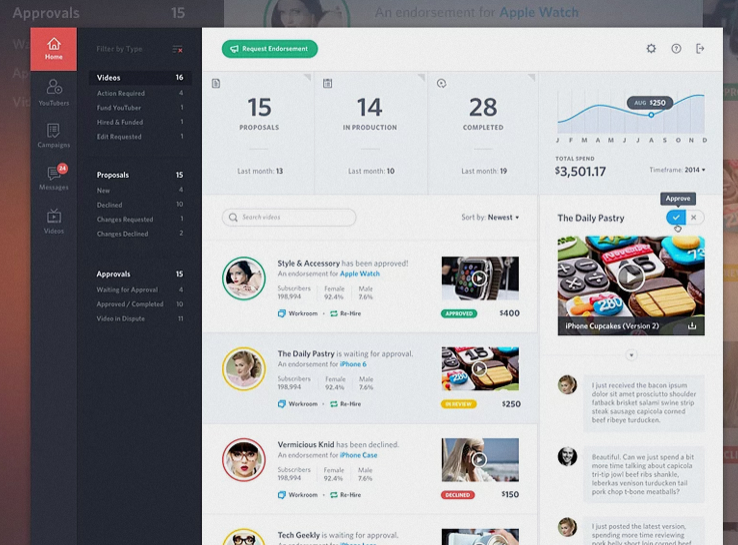Select Videos filter category

coord(140,78)
